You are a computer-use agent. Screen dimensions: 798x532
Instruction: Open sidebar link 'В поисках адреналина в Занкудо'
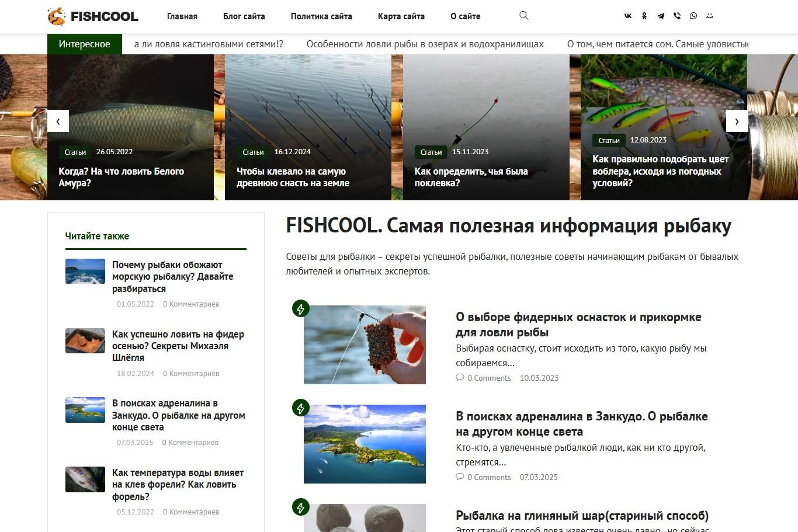[x=179, y=415]
